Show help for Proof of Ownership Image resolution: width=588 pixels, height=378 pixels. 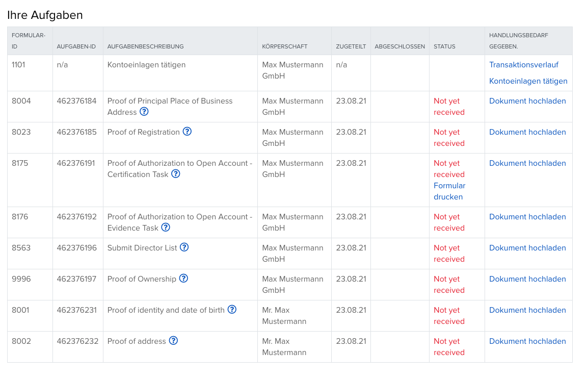click(184, 279)
